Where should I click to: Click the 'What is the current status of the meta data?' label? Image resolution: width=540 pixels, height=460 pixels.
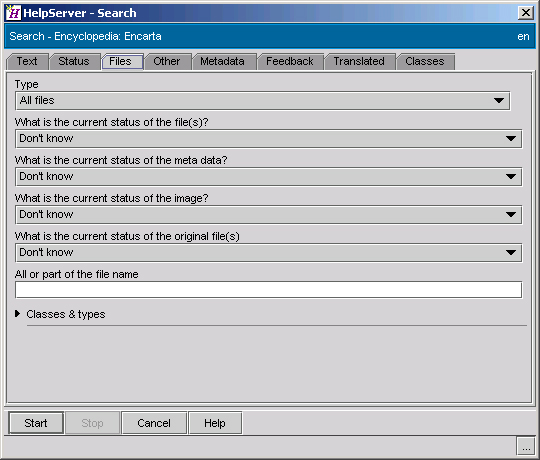coord(121,160)
